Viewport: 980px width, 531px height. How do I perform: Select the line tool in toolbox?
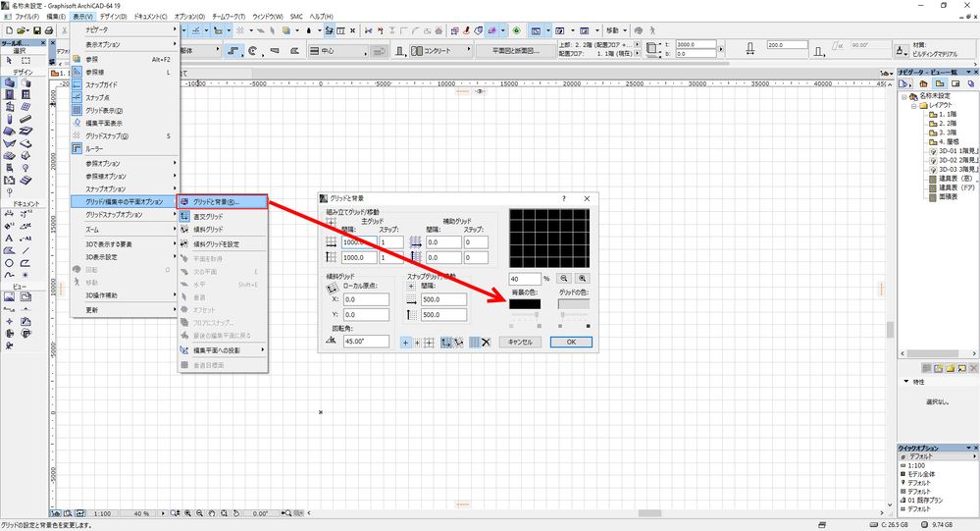point(26,251)
